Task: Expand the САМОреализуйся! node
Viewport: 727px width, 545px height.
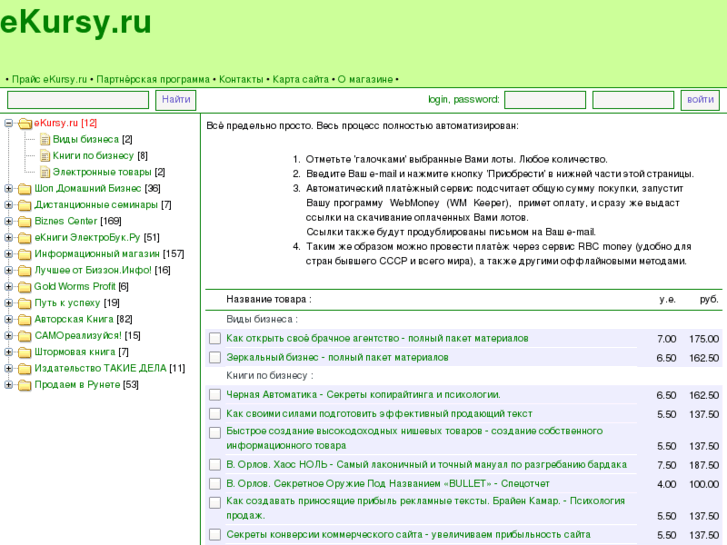Action: [x=8, y=335]
